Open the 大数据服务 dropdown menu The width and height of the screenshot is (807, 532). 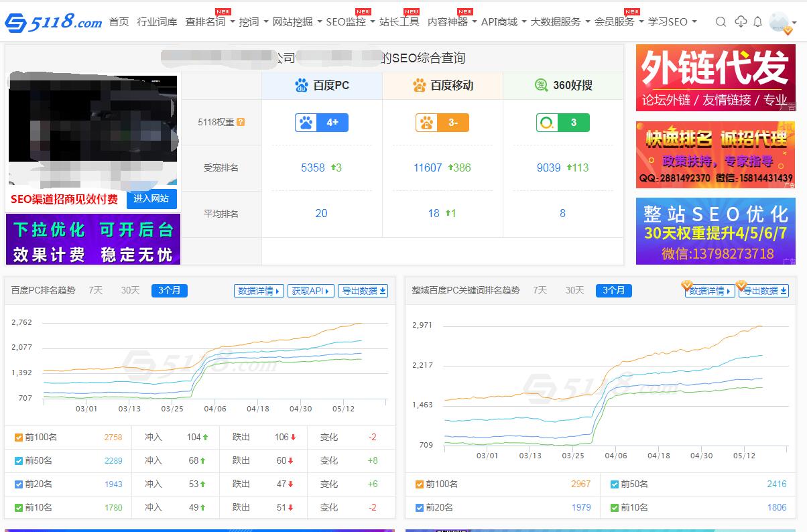560,22
